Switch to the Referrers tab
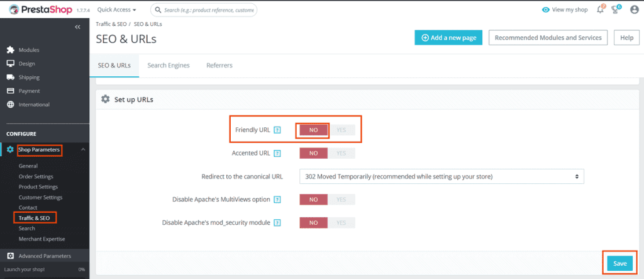This screenshot has height=279, width=644. point(219,65)
